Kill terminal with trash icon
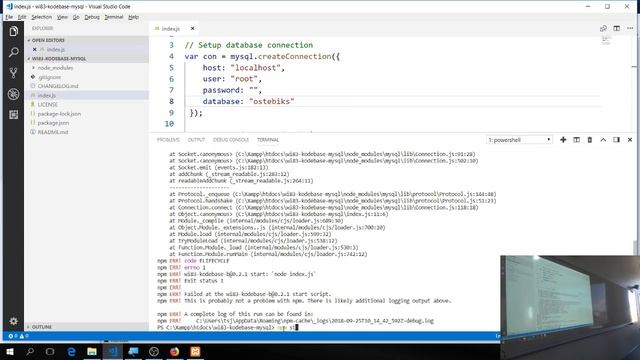This screenshot has width=640, height=360. point(589,140)
